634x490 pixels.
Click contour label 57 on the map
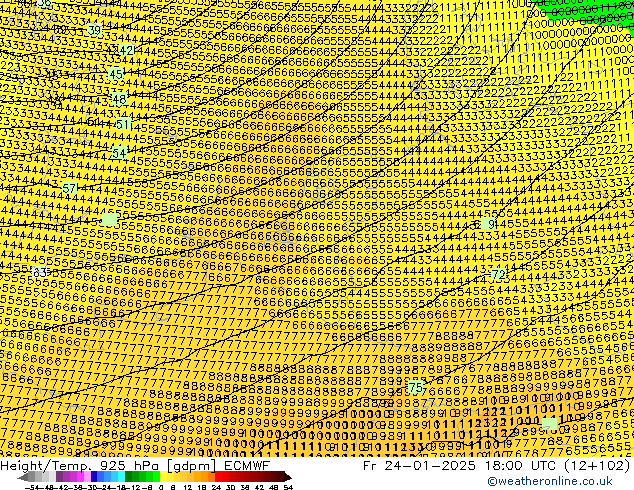click(x=70, y=188)
